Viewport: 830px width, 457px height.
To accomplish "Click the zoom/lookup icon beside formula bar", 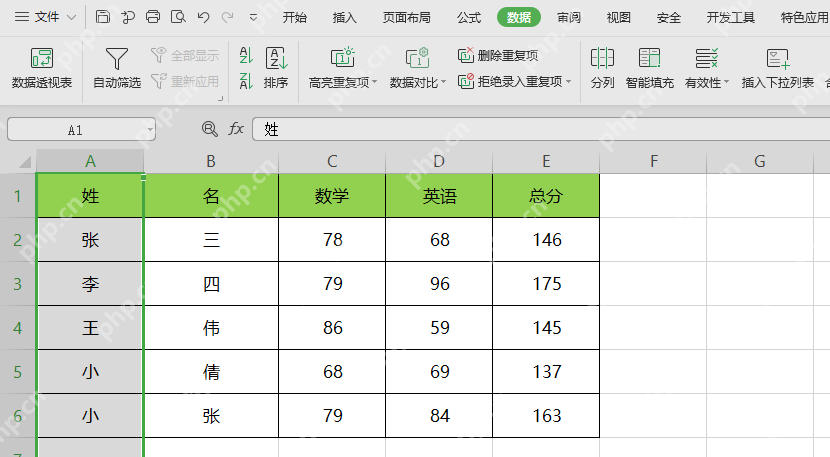I will (x=210, y=129).
